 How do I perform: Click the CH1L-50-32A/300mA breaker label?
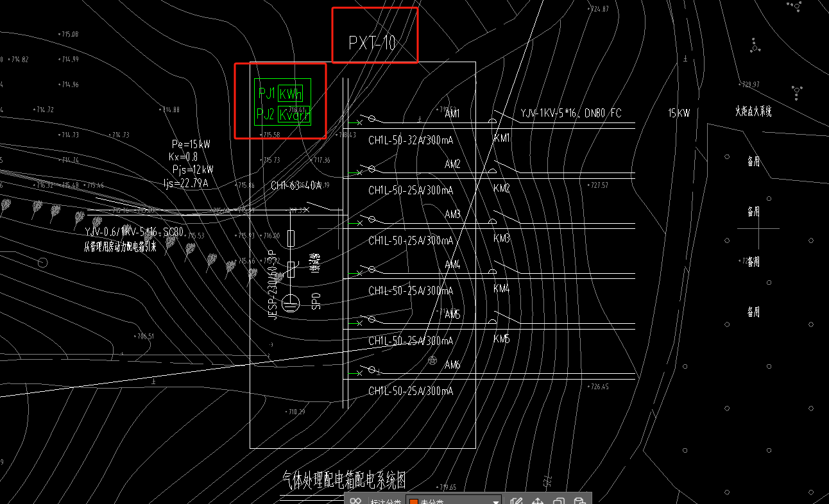click(x=411, y=140)
